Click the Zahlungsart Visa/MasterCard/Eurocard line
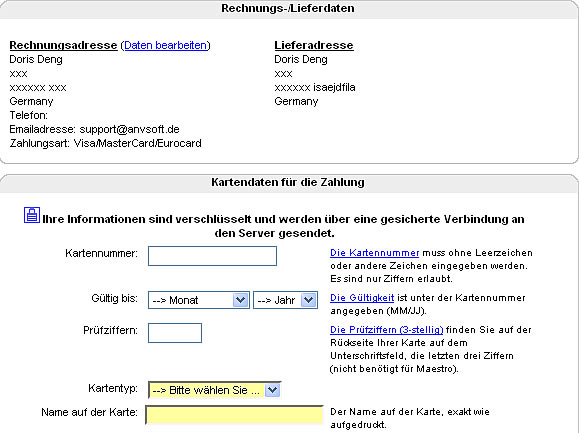This screenshot has height=433, width=579. (106, 143)
